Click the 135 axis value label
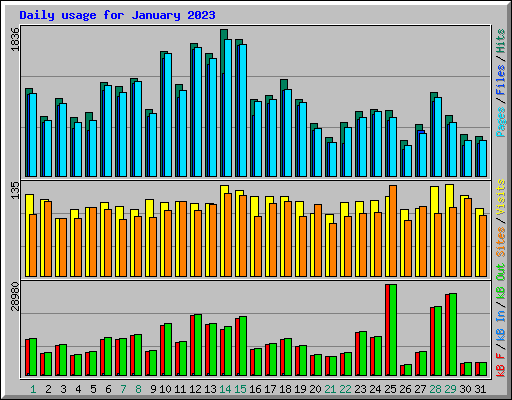Image resolution: width=512 pixels, height=400 pixels. (x=15, y=190)
